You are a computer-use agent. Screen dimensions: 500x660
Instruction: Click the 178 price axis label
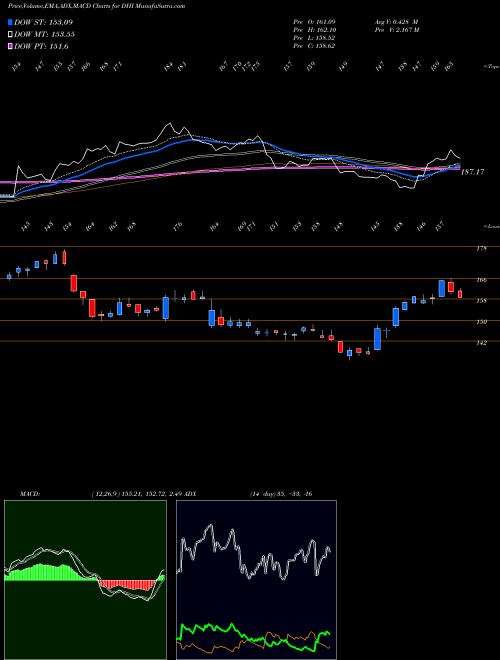click(x=482, y=249)
